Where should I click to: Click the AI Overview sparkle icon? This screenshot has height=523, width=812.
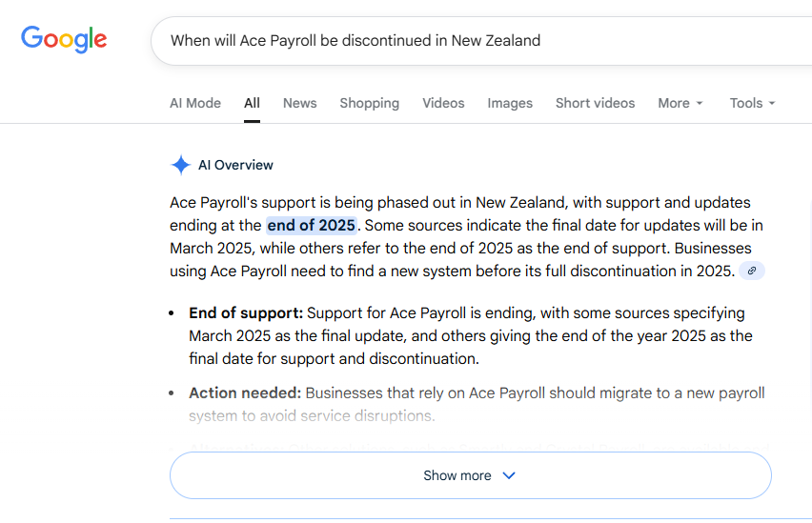pos(181,165)
